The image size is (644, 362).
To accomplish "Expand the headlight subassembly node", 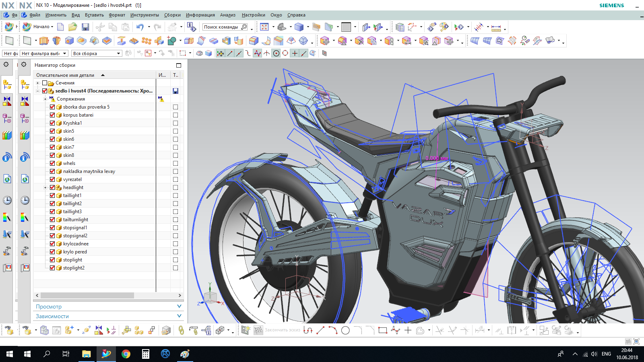I will click(x=45, y=187).
